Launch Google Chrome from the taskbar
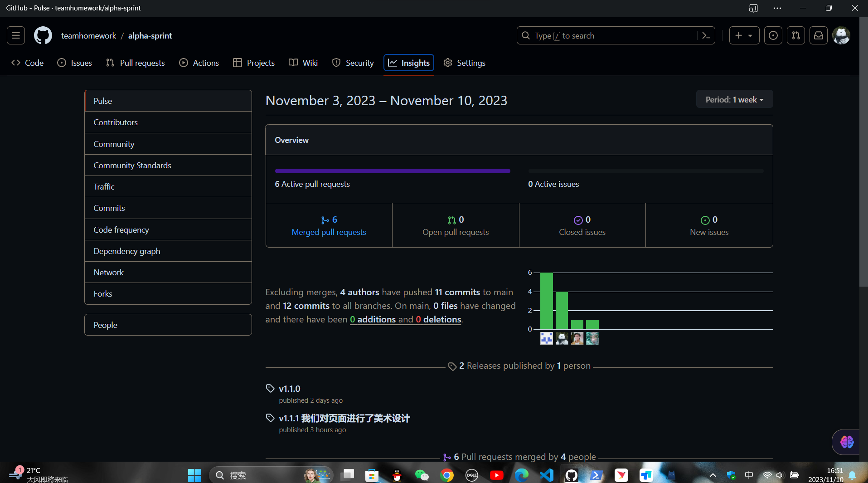The image size is (868, 483). click(447, 475)
